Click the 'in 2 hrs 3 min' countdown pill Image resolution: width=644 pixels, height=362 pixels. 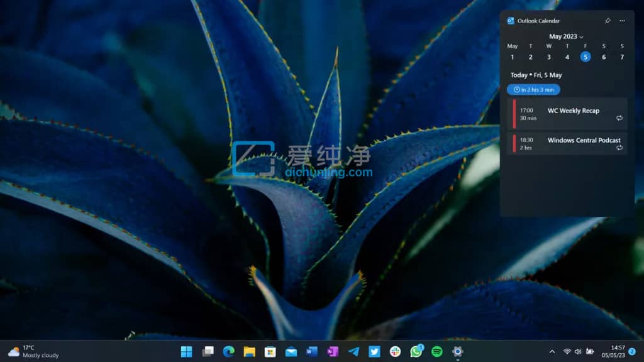pyautogui.click(x=533, y=89)
